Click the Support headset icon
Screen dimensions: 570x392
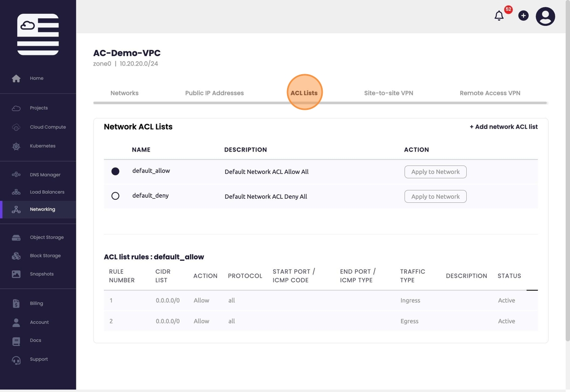click(x=16, y=360)
